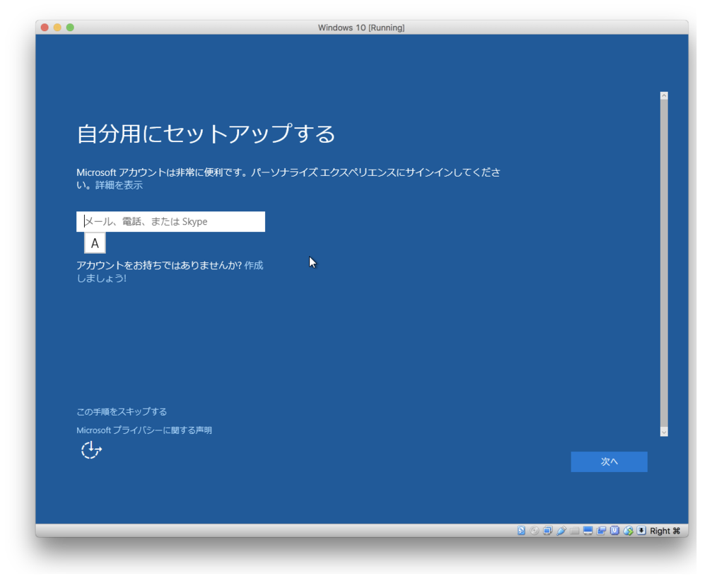Click the scrollbar up arrow
This screenshot has height=588, width=724.
tap(664, 95)
